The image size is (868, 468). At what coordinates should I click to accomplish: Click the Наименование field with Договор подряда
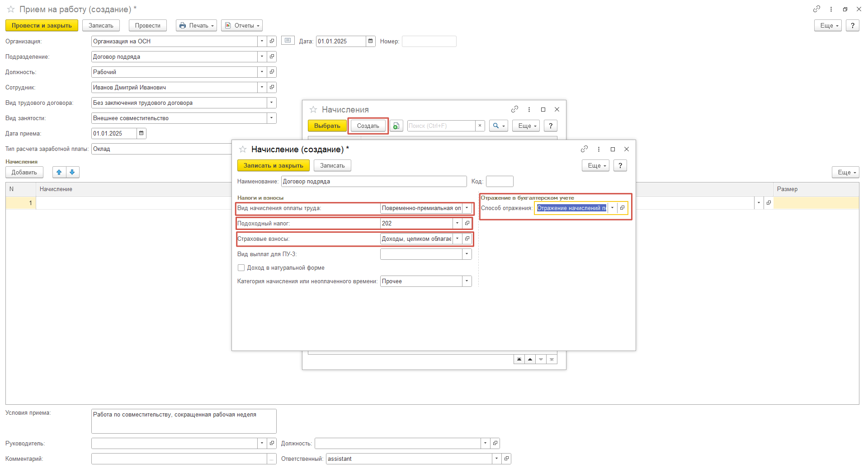pos(373,181)
